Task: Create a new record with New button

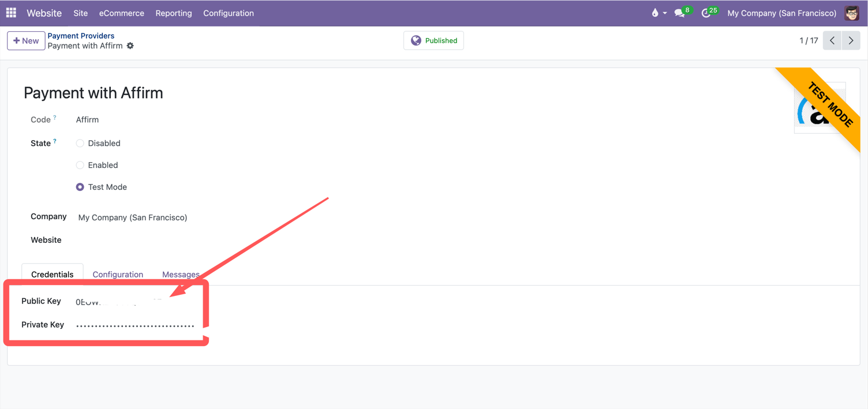Action: click(x=26, y=40)
